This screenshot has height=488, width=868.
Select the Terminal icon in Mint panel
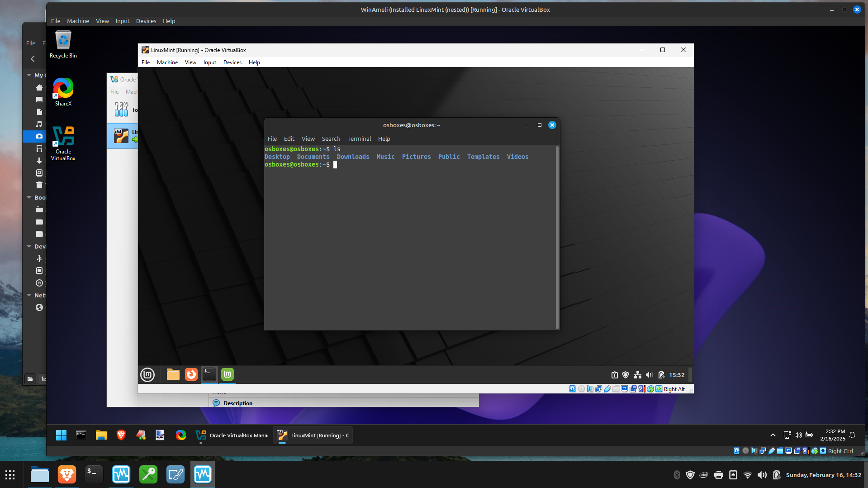coord(209,374)
